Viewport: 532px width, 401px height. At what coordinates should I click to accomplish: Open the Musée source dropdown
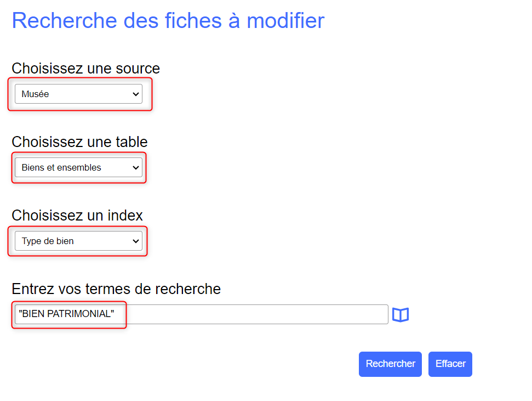click(78, 94)
